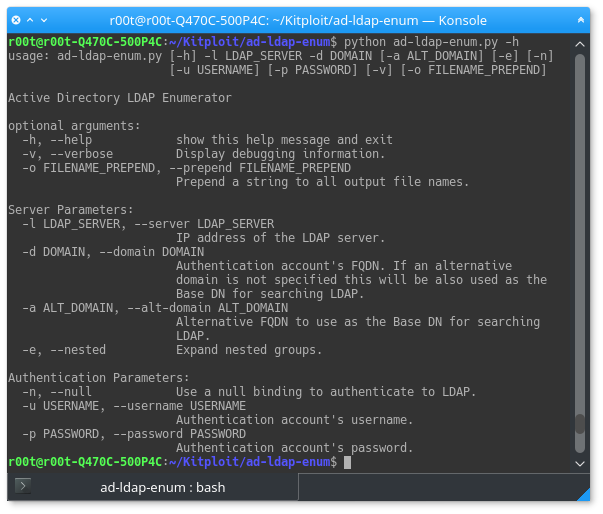Click the terminal icon on the tab

23,486
